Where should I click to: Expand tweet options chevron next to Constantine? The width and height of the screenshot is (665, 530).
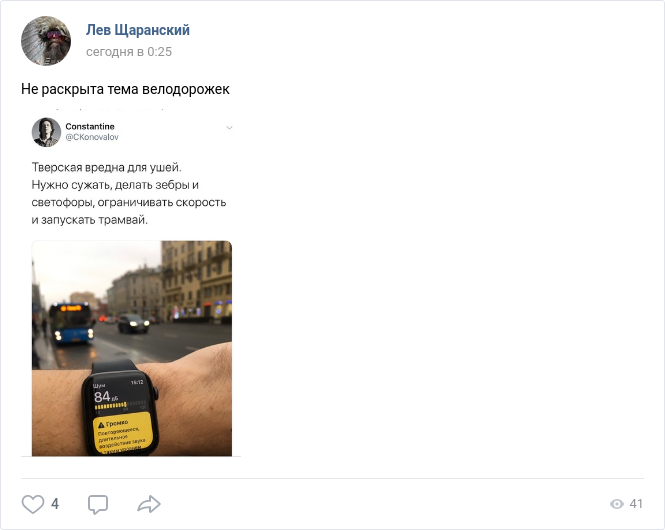pos(229,128)
